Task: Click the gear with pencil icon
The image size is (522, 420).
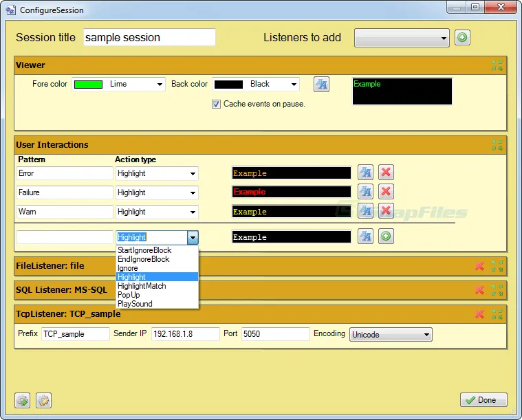Action: point(43,400)
